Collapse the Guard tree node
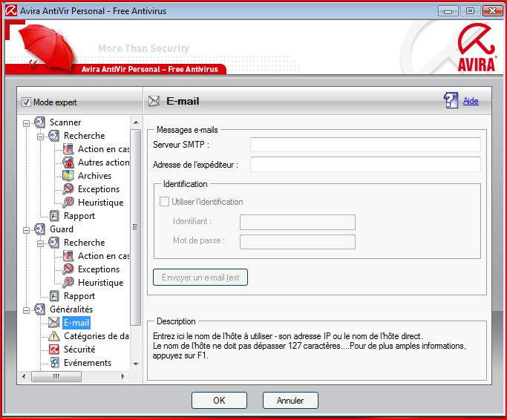 26,230
